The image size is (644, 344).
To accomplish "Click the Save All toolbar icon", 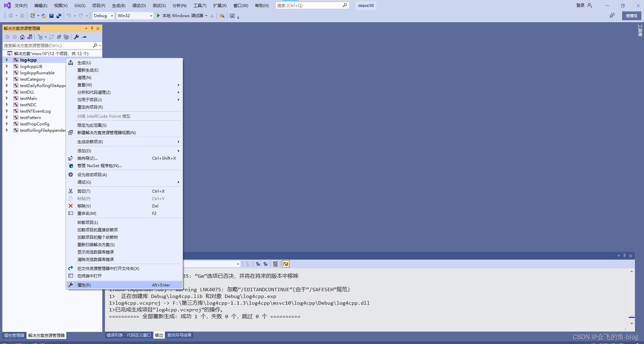I will click(x=59, y=16).
